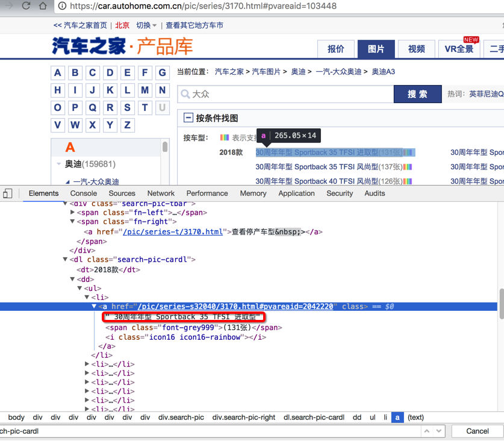Image resolution: width=504 pixels, height=441 pixels.
Task: Open the Performance tab
Action: tap(207, 193)
